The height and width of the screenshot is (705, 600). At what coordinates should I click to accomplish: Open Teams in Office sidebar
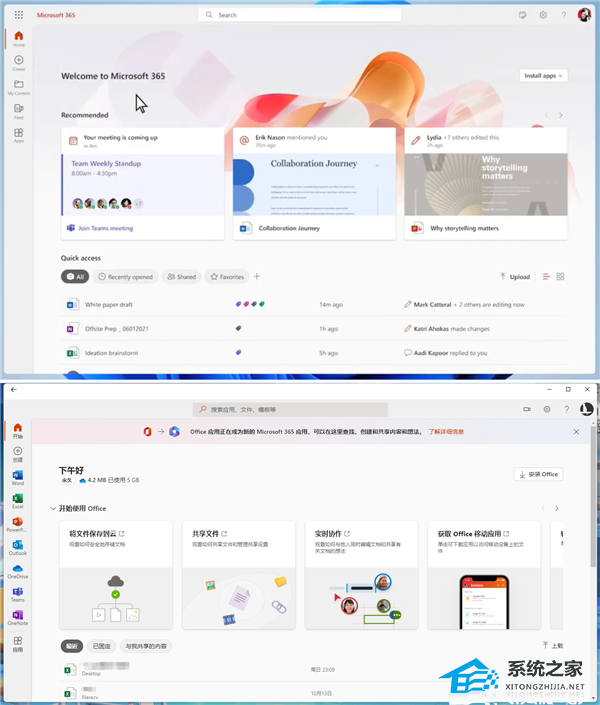(x=18, y=594)
